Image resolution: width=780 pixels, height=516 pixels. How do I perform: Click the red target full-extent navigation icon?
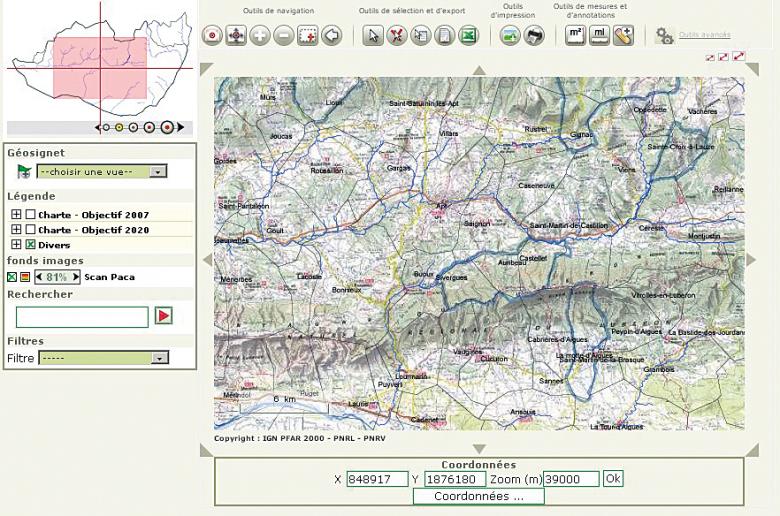click(212, 35)
